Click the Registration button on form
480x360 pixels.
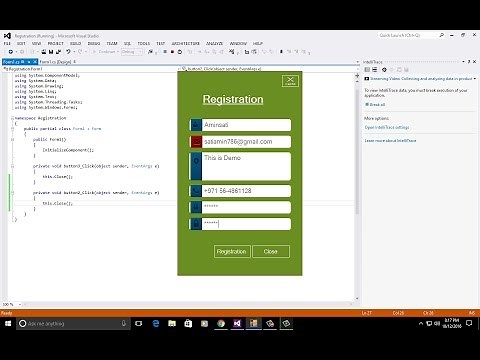pyautogui.click(x=232, y=251)
